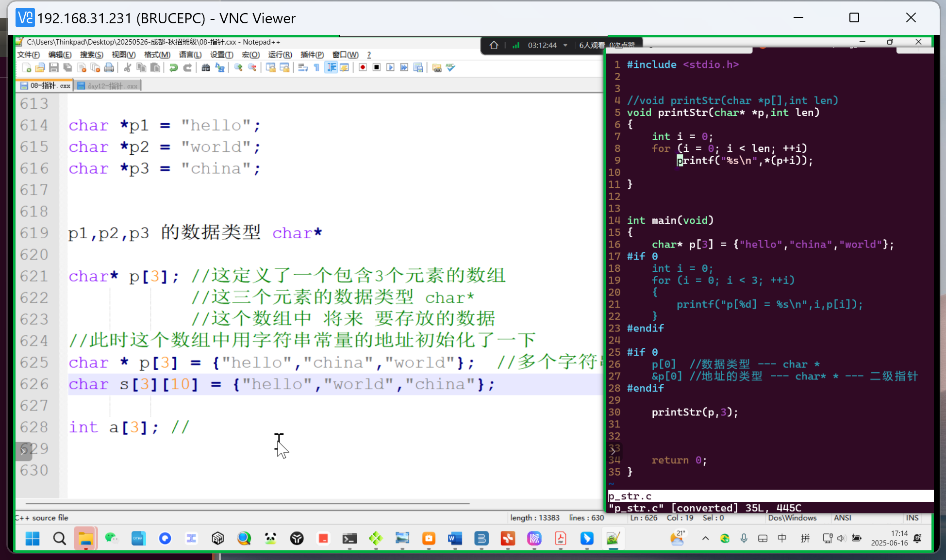This screenshot has width=946, height=560.
Task: Click the Zoom In magnifier icon
Action: 238,67
